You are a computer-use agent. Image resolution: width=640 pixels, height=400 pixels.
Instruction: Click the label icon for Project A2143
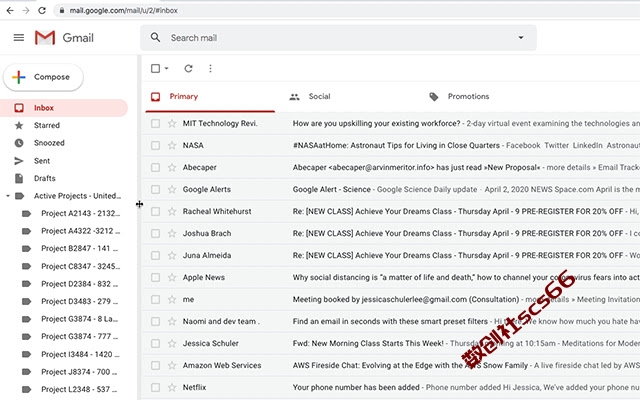pos(26,213)
